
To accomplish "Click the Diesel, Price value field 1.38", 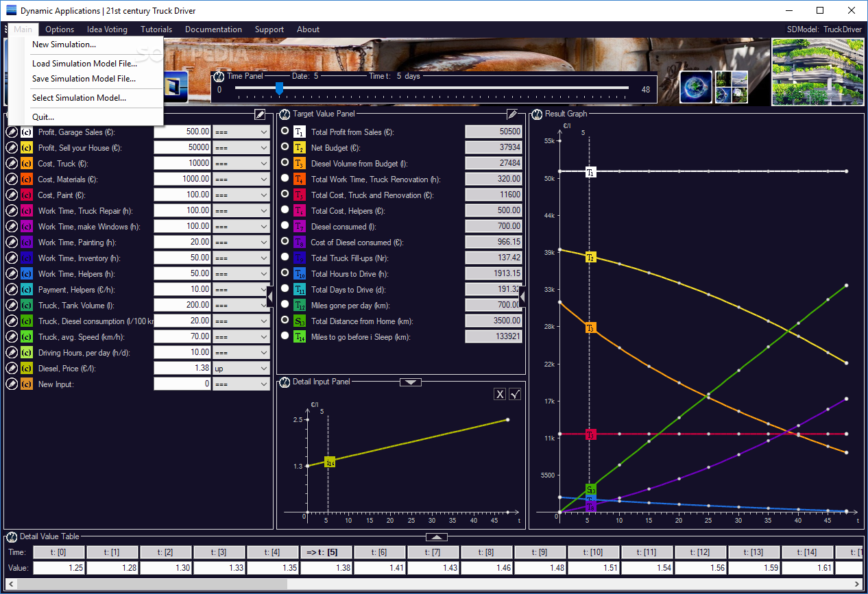I will pyautogui.click(x=182, y=368).
